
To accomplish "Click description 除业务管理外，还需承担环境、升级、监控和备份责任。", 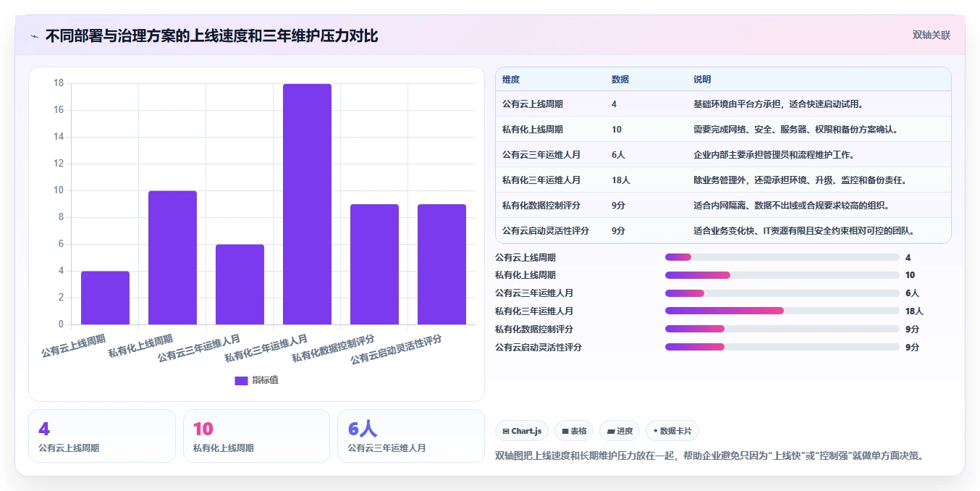I will coord(800,180).
